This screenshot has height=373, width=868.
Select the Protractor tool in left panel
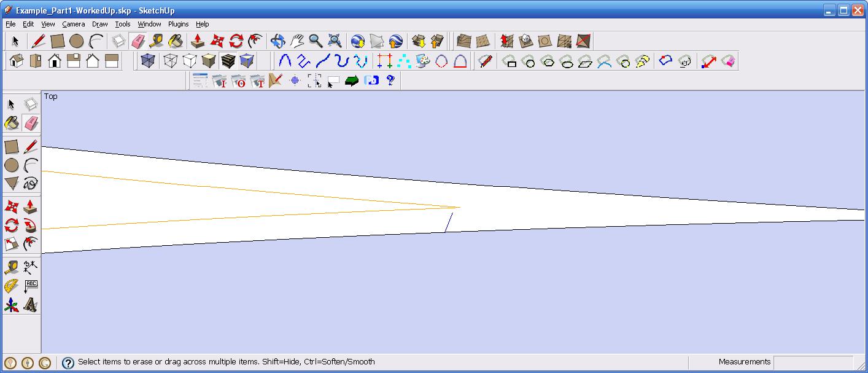[x=11, y=286]
